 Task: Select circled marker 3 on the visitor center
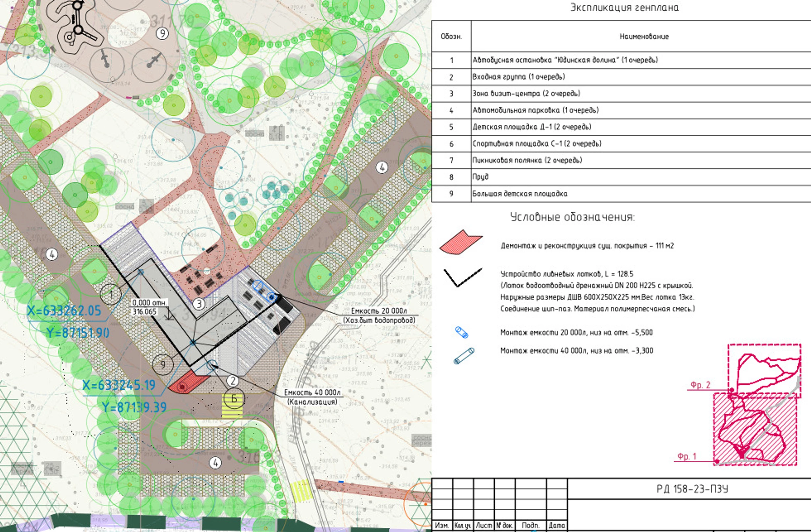[x=199, y=304]
